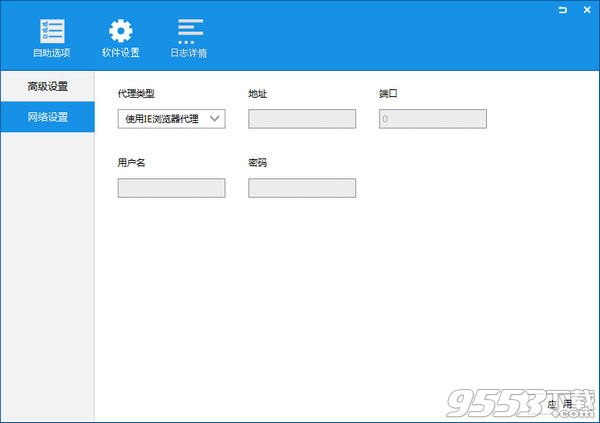Focus the 端口 port field showing 0

[433, 119]
